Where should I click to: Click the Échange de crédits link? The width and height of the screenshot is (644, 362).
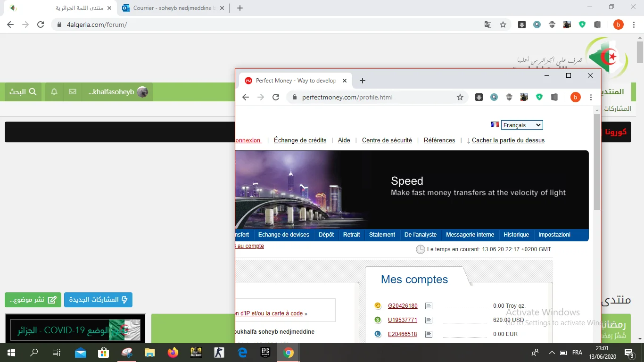(300, 140)
